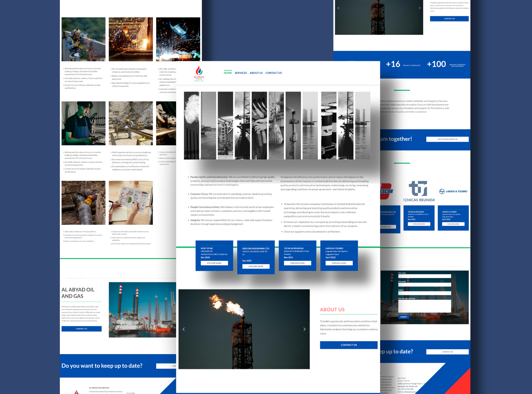Screen dimensions: 532x394
Task: Click the Tecnicas Reunidas logo
Action: pos(419,191)
